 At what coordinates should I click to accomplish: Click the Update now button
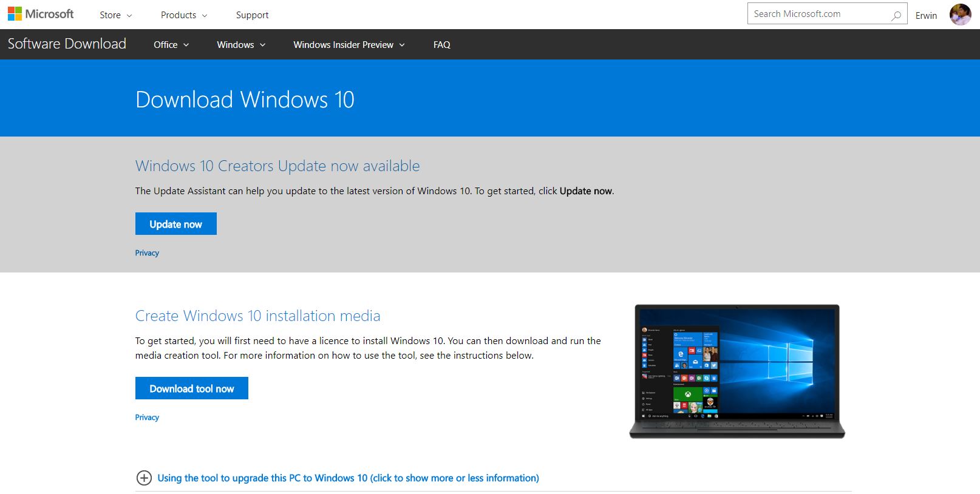click(176, 224)
